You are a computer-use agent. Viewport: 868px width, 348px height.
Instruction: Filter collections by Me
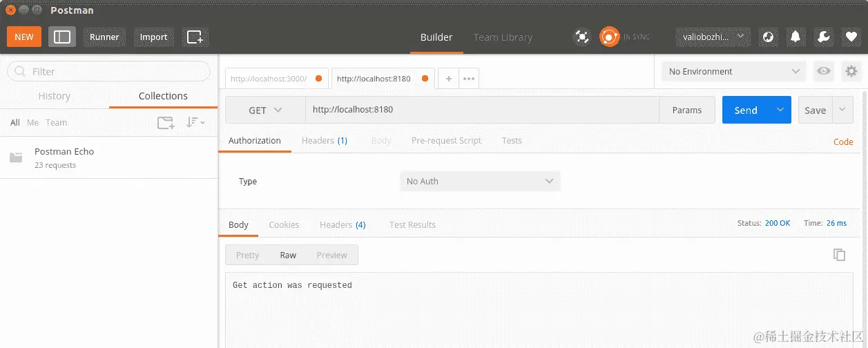(x=32, y=123)
